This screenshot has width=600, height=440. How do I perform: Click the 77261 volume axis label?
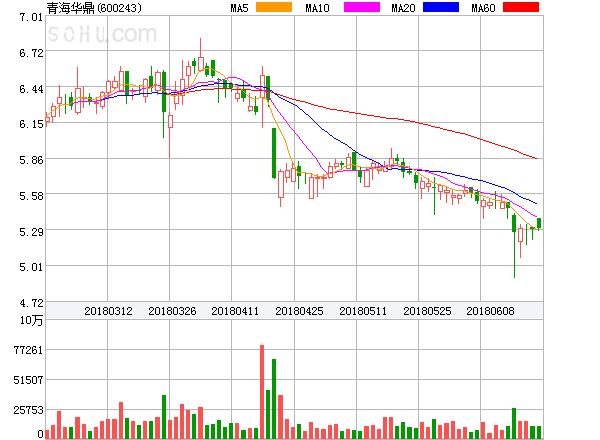click(x=28, y=350)
